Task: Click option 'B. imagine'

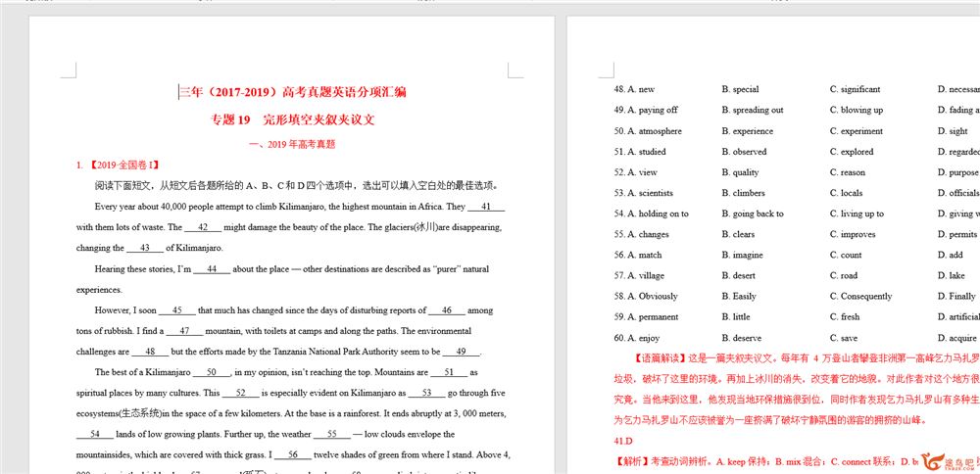Action: point(742,255)
